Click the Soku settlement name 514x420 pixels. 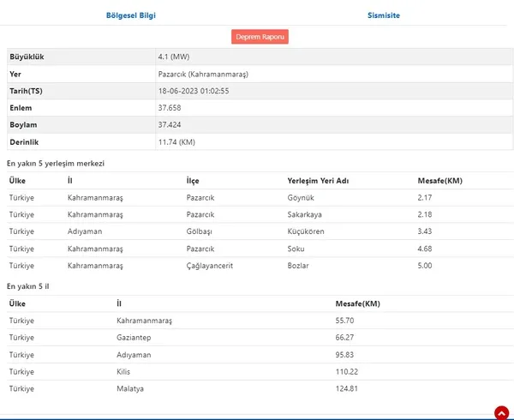click(296, 249)
